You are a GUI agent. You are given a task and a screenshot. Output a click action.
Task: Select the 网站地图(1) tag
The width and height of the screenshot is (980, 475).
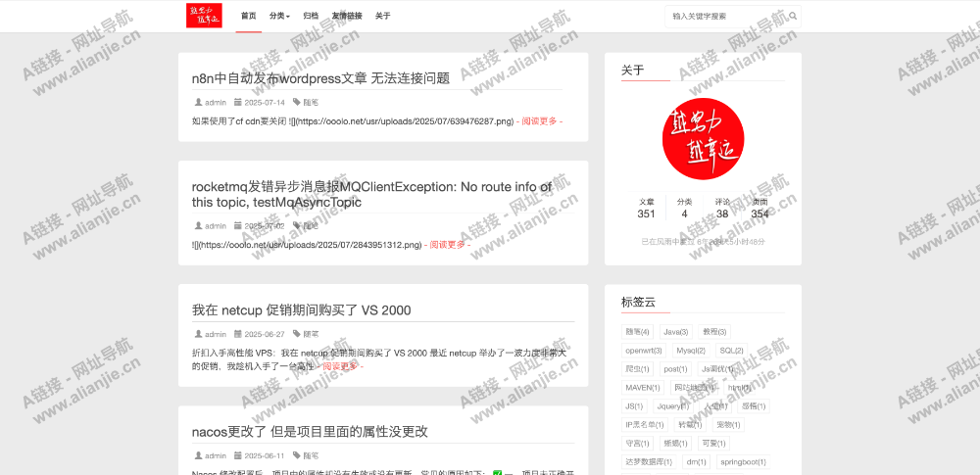[693, 388]
